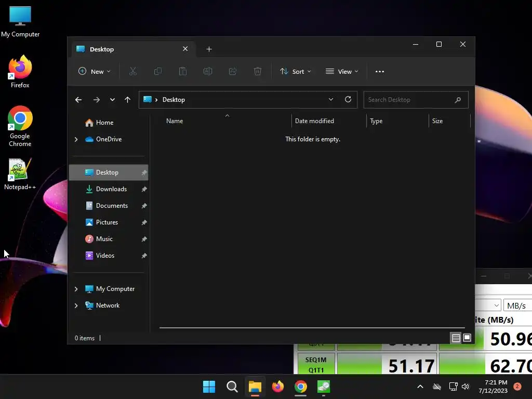Open My Computer desktop shortcut
Image resolution: width=532 pixels, height=399 pixels.
20,22
